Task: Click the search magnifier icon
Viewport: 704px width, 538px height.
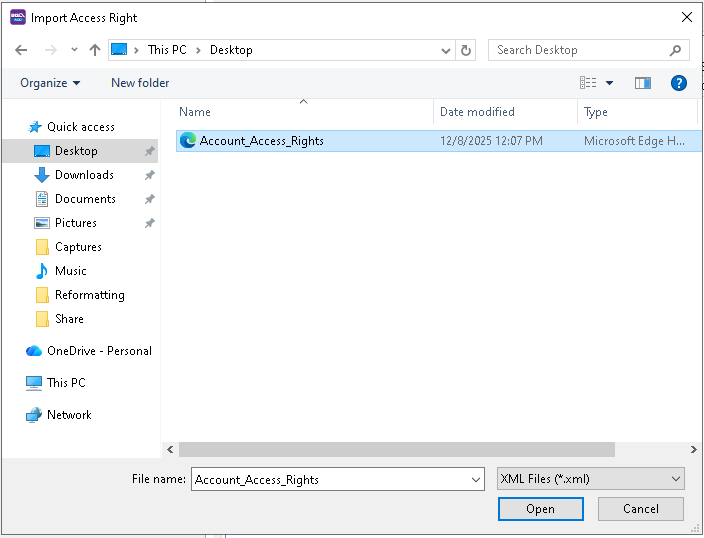Action: pyautogui.click(x=676, y=50)
